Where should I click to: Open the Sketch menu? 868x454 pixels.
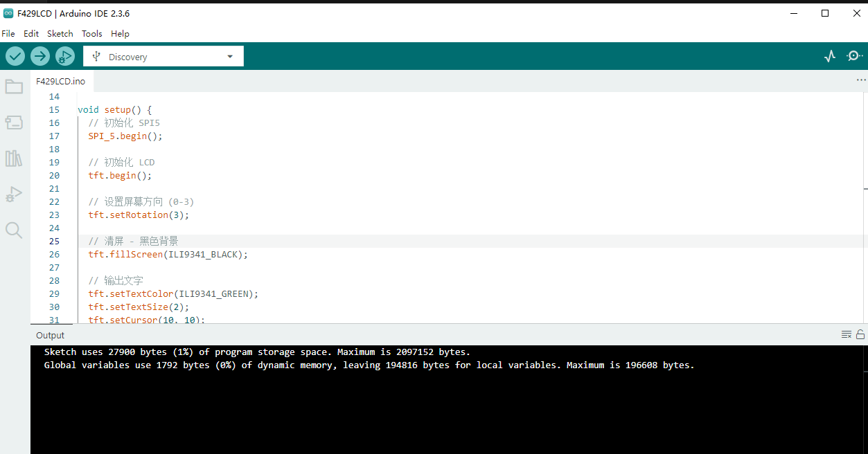tap(60, 33)
